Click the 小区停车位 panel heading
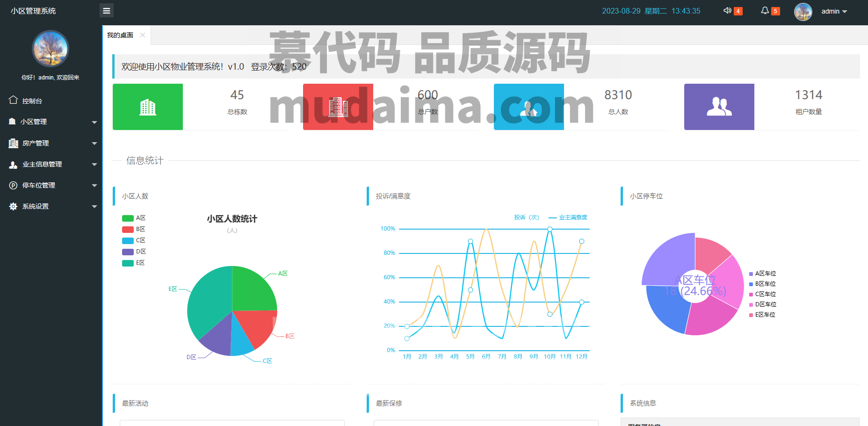The height and width of the screenshot is (426, 868). tap(646, 196)
